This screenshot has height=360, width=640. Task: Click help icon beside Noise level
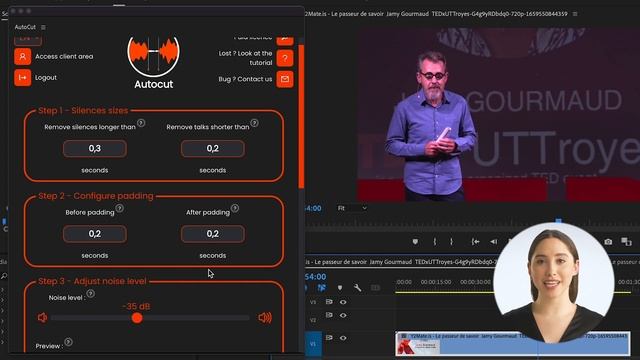(91, 293)
